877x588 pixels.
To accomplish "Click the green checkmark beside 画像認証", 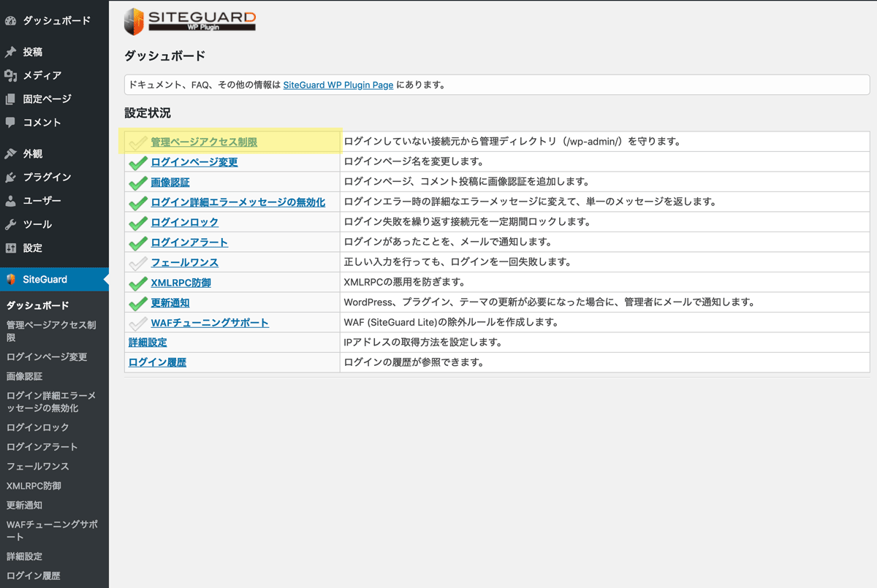I will (137, 182).
